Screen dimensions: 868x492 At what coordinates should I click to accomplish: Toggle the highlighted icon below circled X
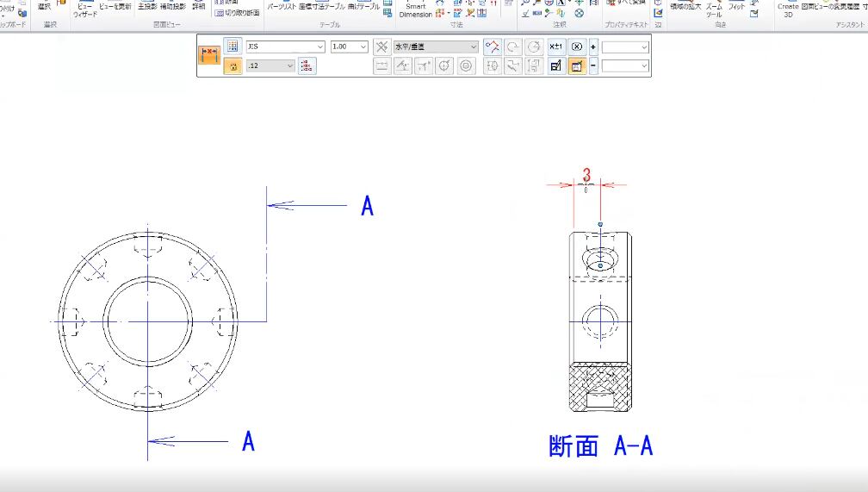577,65
